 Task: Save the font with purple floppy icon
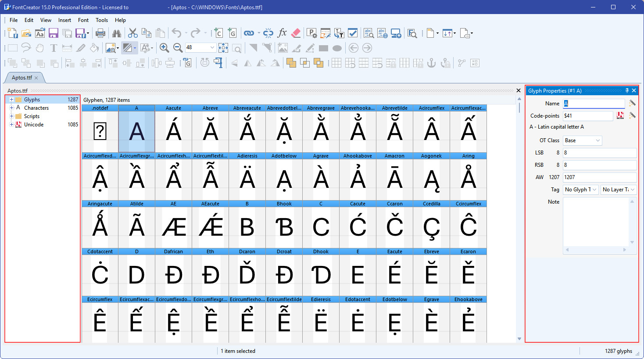[x=54, y=33]
